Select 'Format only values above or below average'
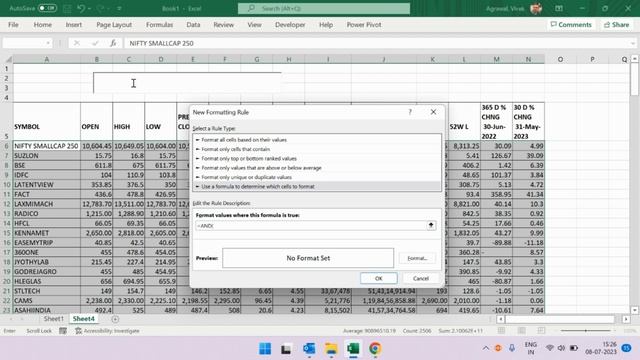Image resolution: width=640 pixels, height=360 pixels. 317,168
